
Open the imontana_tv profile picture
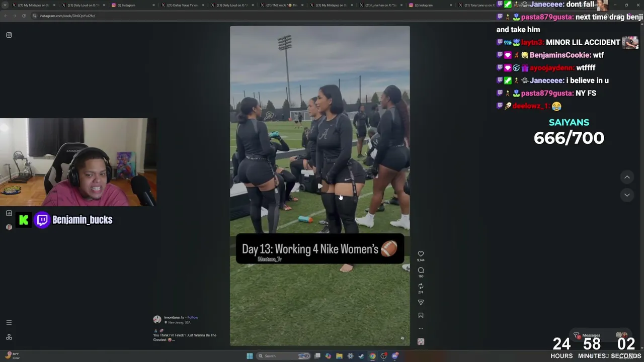tap(157, 319)
